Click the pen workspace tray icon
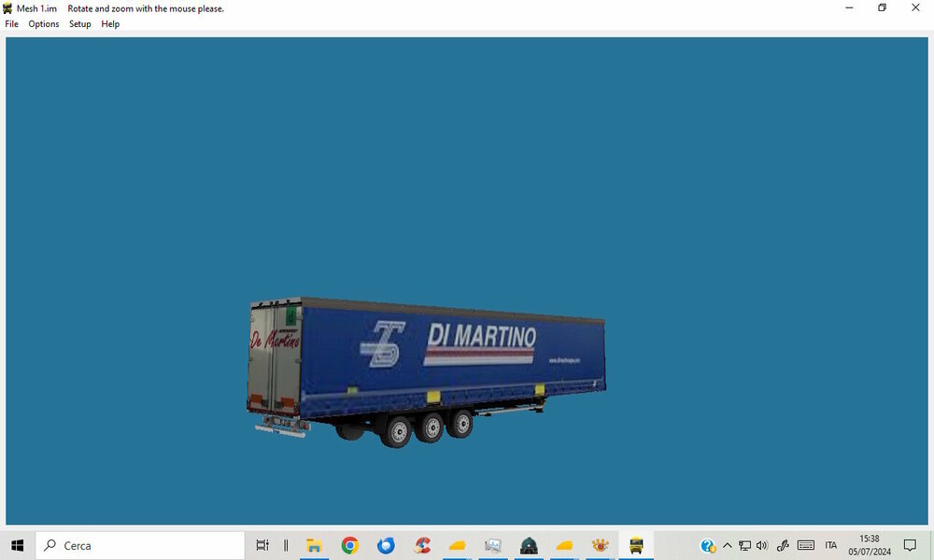 pyautogui.click(x=783, y=545)
